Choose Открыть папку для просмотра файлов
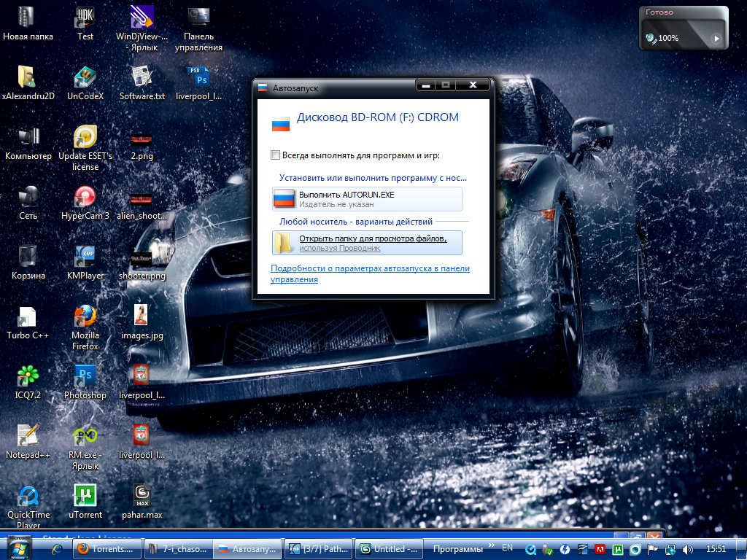 [x=367, y=243]
